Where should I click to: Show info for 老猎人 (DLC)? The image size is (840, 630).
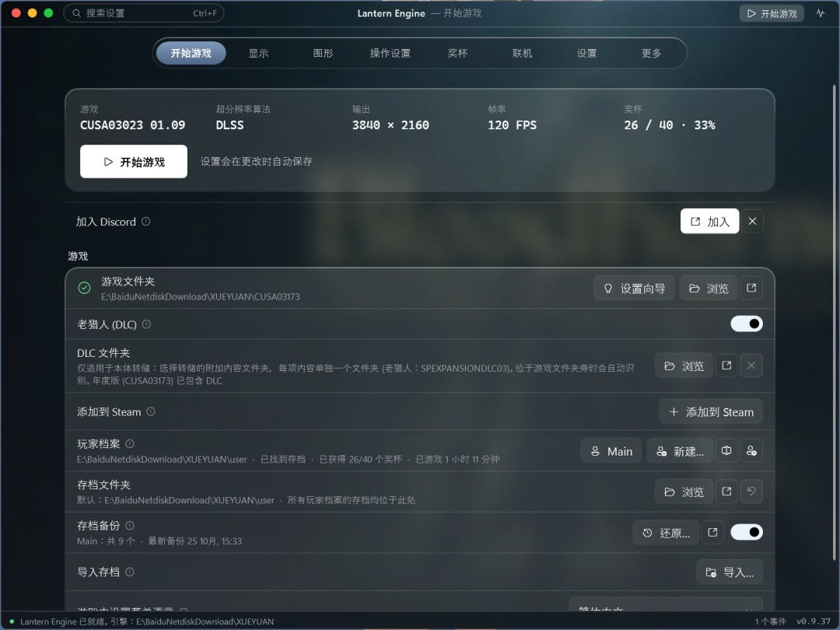[146, 324]
